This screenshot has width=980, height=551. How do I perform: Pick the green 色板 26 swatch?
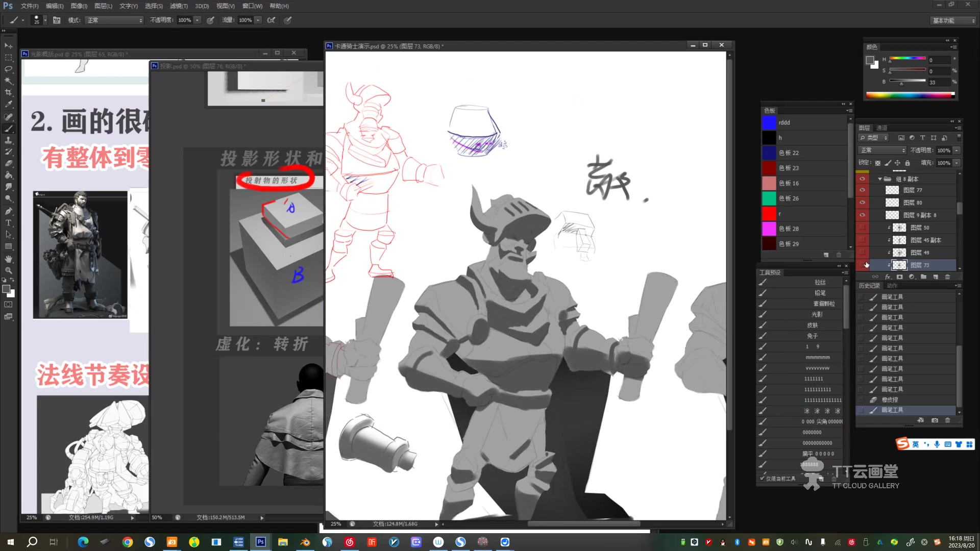[769, 198]
